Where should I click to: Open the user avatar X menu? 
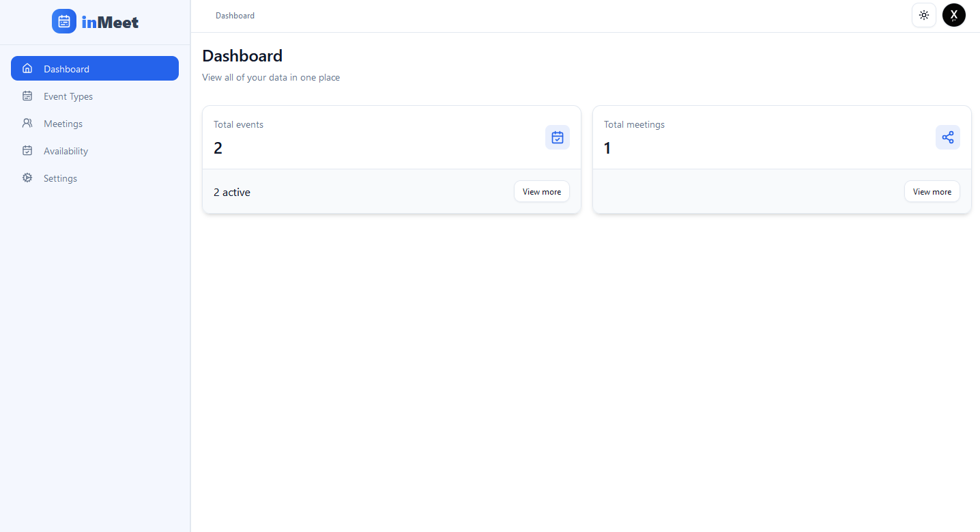(954, 15)
